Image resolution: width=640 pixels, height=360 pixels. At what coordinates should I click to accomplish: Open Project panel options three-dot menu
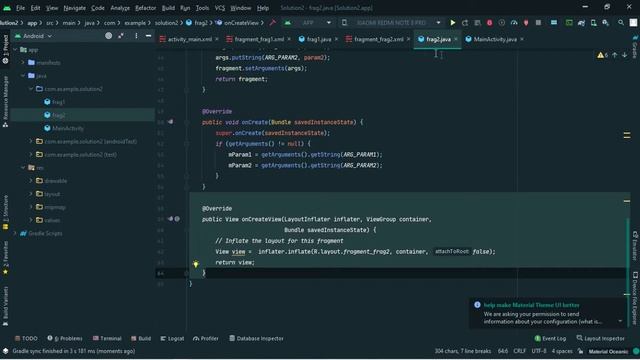click(136, 36)
